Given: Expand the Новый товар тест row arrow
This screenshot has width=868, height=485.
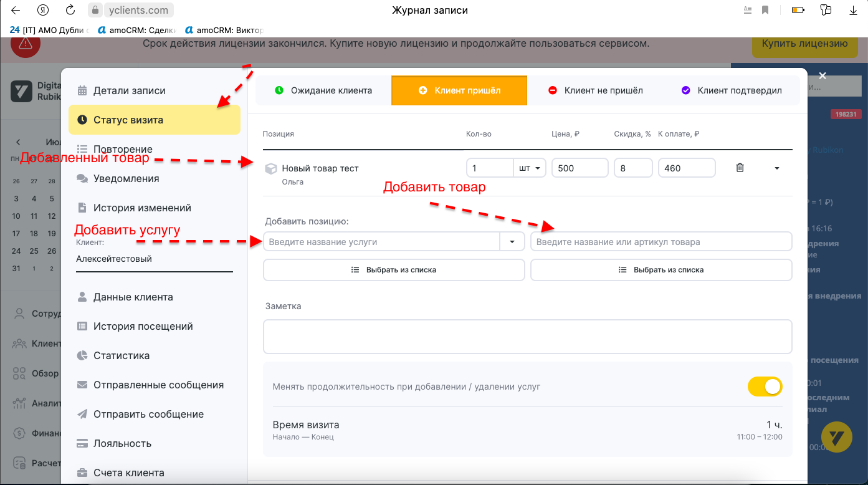Looking at the screenshot, I should pyautogui.click(x=777, y=168).
